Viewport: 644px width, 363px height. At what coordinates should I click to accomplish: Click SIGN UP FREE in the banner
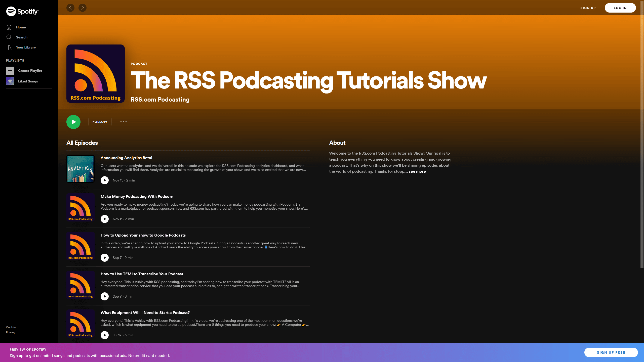coord(611,352)
